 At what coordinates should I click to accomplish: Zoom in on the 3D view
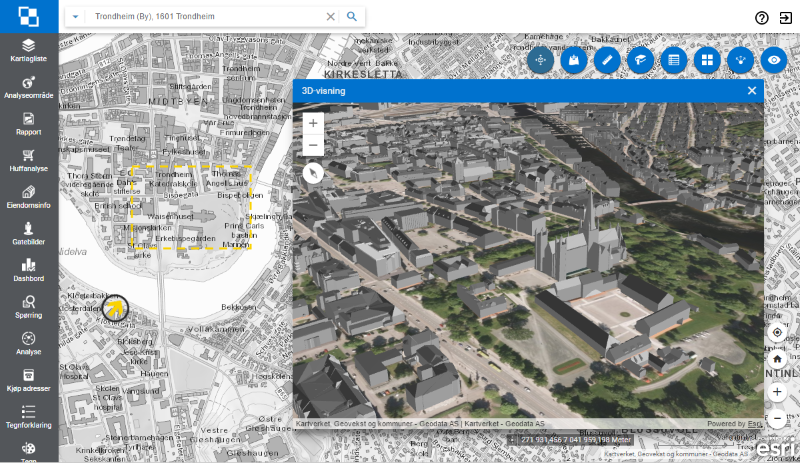[313, 123]
